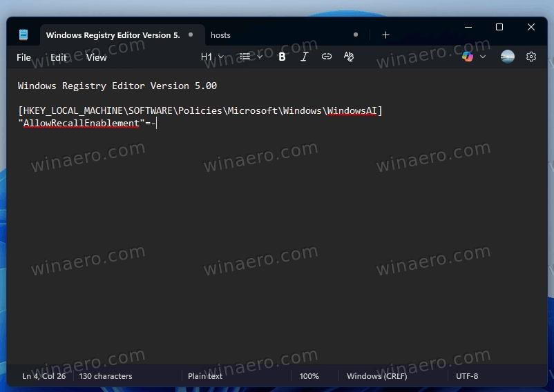This screenshot has width=554, height=392.
Task: Click the bulleted list icon
Action: 245,57
